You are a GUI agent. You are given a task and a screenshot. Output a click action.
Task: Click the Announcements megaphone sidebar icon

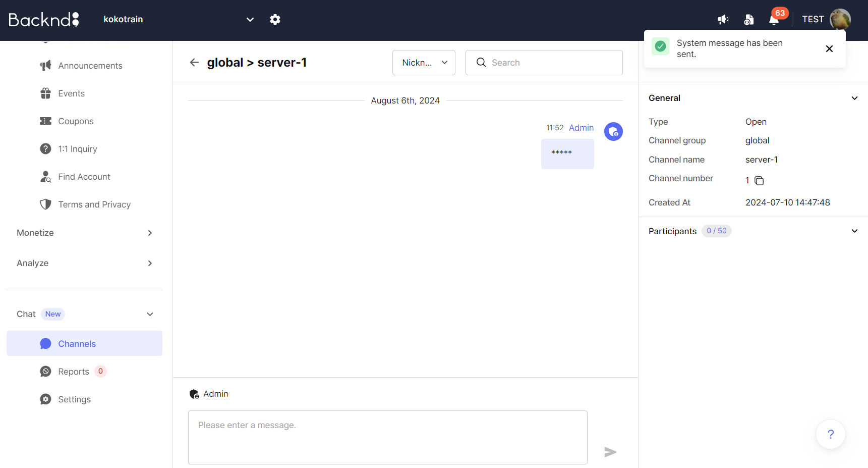(x=45, y=66)
